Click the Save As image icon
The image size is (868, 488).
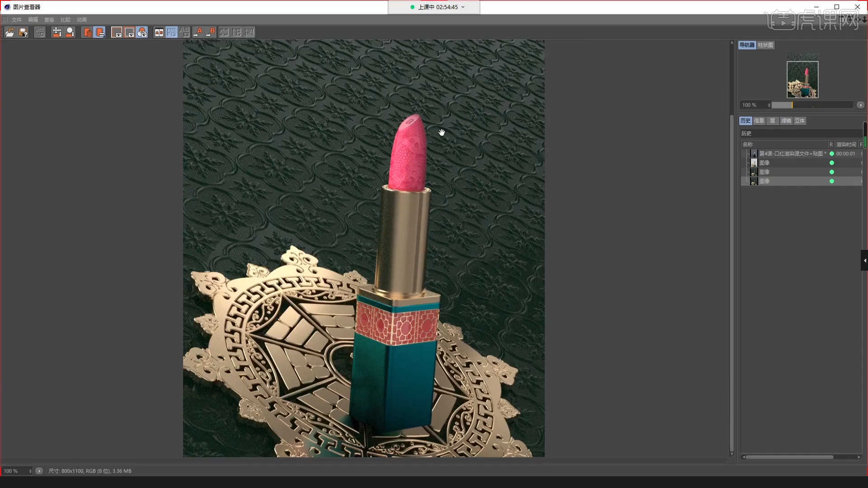pyautogui.click(x=23, y=32)
